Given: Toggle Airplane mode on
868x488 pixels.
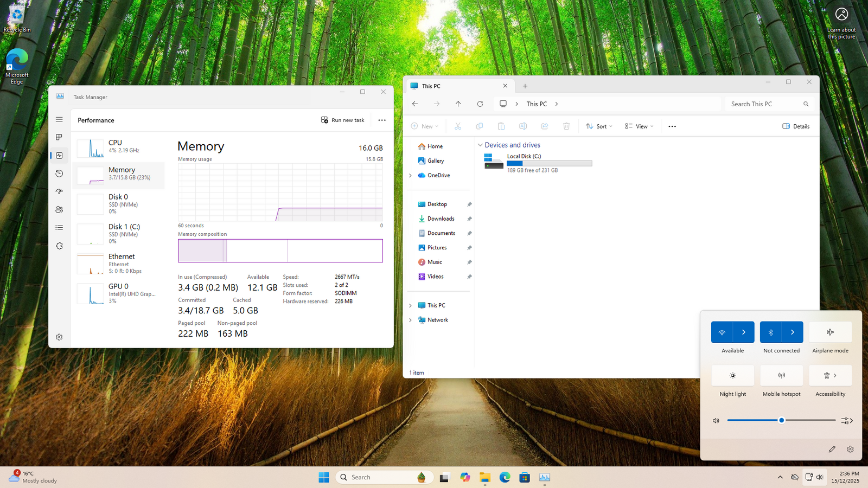Looking at the screenshot, I should click(x=830, y=332).
